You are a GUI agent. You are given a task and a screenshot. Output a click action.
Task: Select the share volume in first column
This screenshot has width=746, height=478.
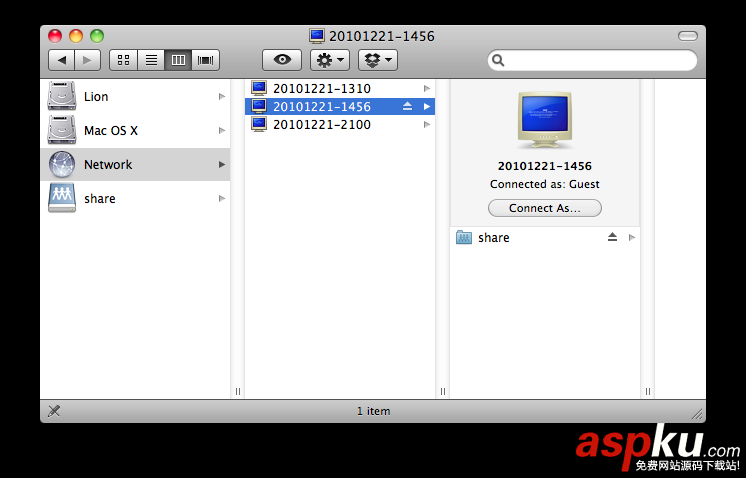point(135,198)
